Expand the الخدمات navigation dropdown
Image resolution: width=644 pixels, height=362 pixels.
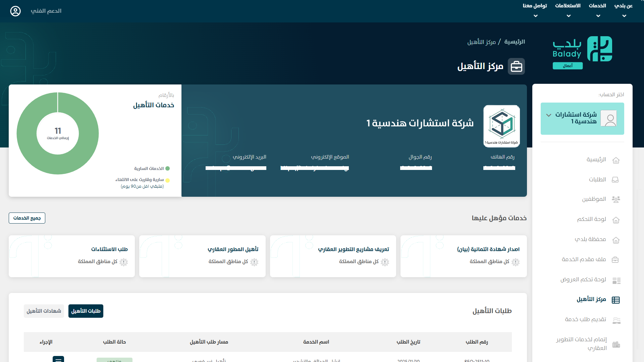(597, 10)
